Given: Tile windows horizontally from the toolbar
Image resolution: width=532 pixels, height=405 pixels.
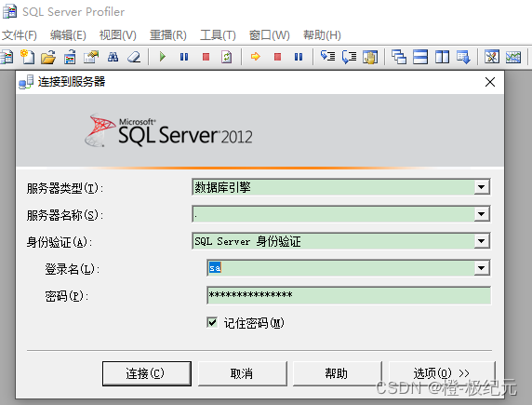Looking at the screenshot, I should (x=420, y=57).
